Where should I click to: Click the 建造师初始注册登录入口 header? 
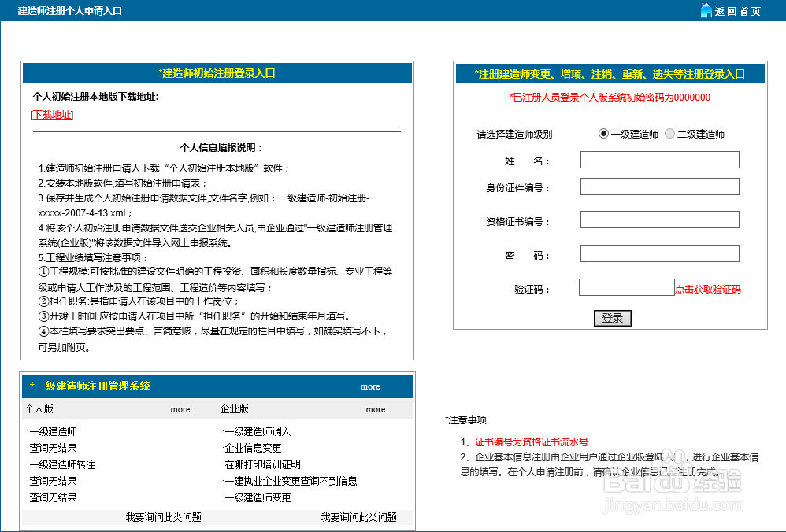(217, 73)
